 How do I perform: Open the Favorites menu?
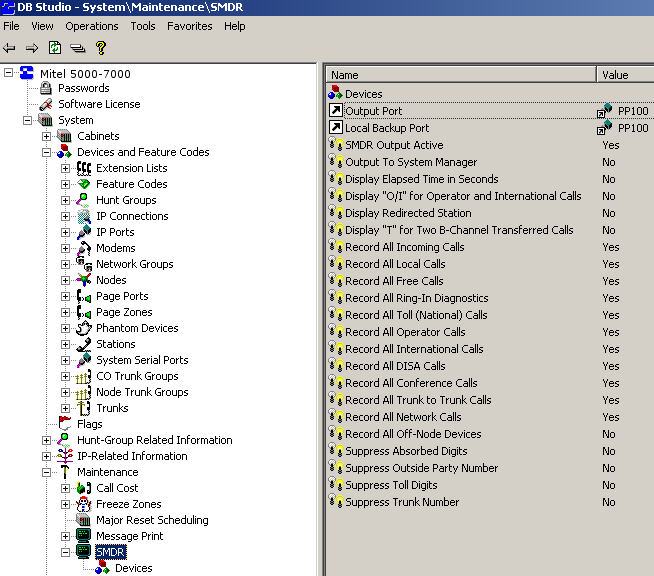(189, 26)
